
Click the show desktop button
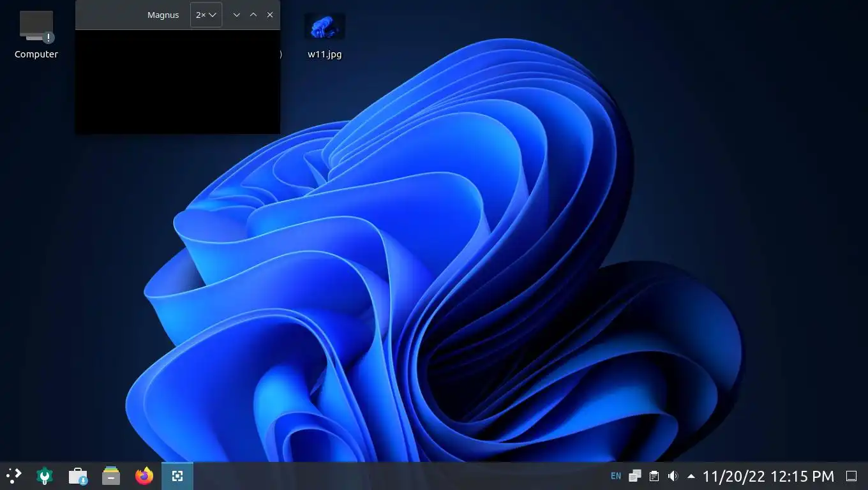click(x=851, y=476)
